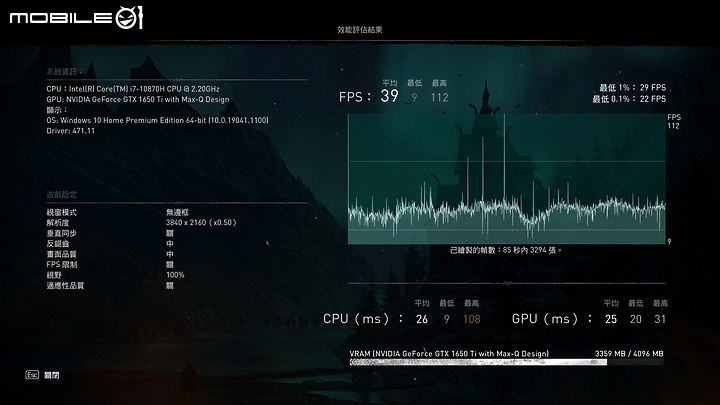Viewport: 720px width, 405px height.
Task: Select the 3840 x 2160 (x0.50) resolution value
Action: click(x=201, y=222)
